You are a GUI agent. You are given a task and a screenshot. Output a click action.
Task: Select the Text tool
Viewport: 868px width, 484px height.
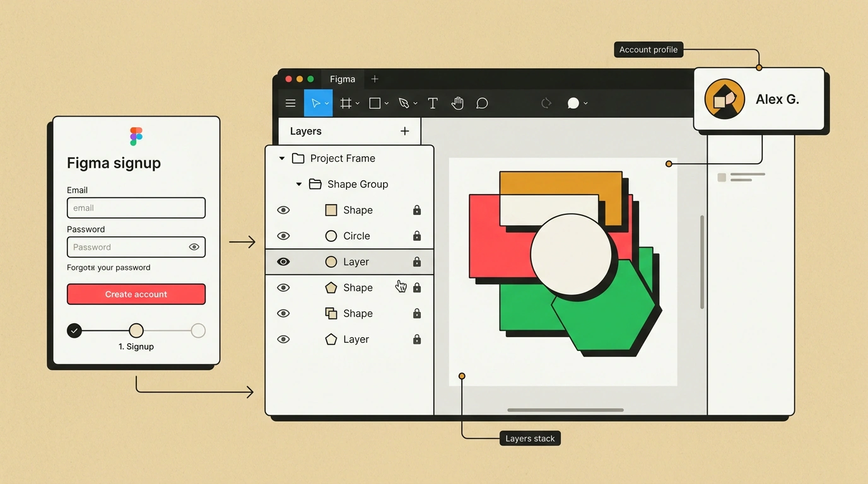433,103
